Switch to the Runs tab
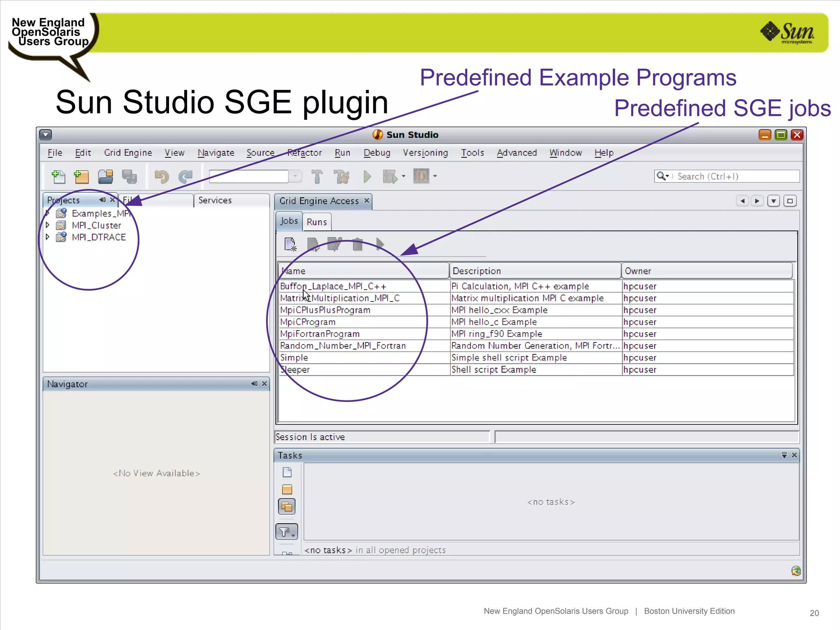Screen dimensions: 840x630 click(x=317, y=222)
